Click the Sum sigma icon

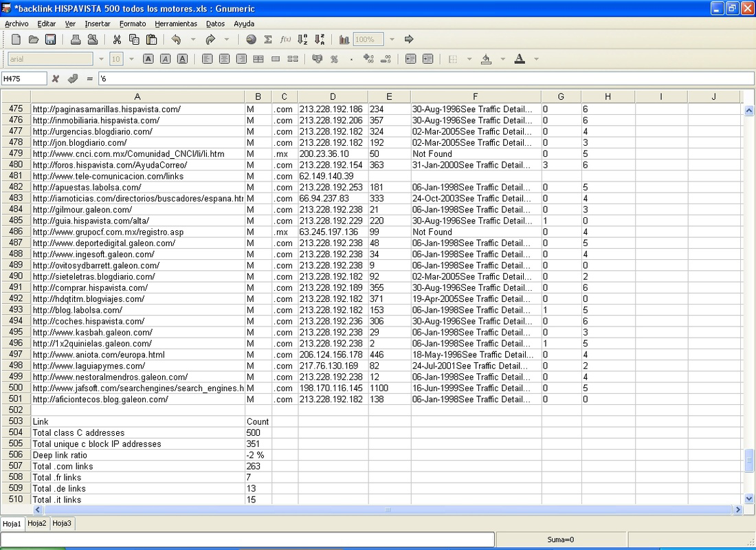pyautogui.click(x=268, y=40)
